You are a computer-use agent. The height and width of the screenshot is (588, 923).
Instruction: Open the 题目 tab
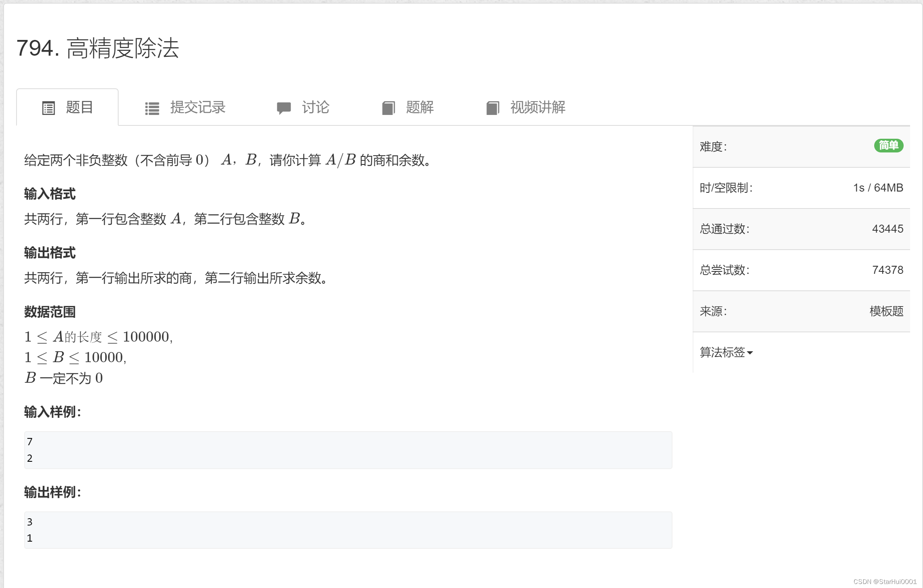[x=79, y=107]
